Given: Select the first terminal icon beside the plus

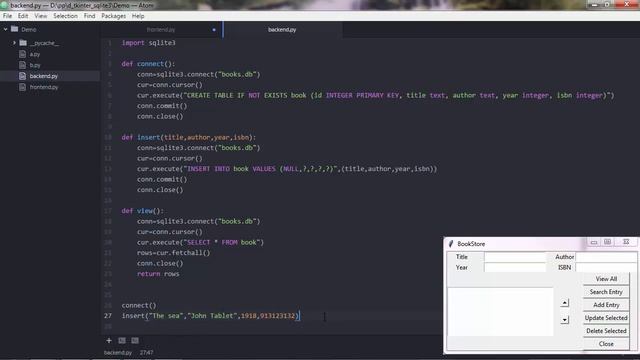Looking at the screenshot, I should [122, 340].
